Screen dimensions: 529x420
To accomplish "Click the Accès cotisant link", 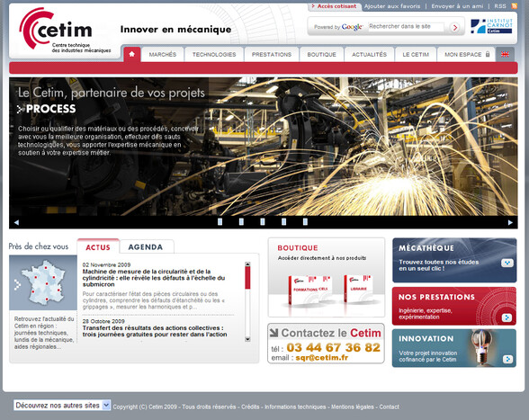I will coord(336,6).
